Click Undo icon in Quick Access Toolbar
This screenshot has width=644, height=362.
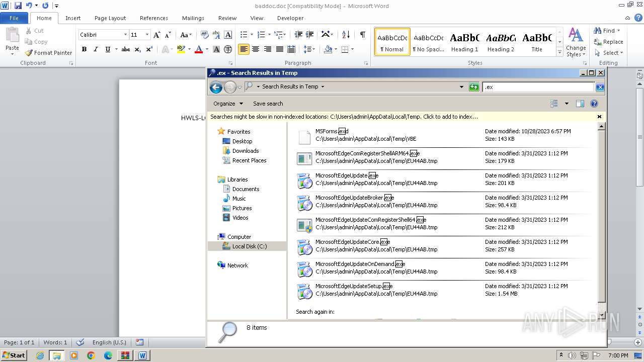pyautogui.click(x=29, y=6)
